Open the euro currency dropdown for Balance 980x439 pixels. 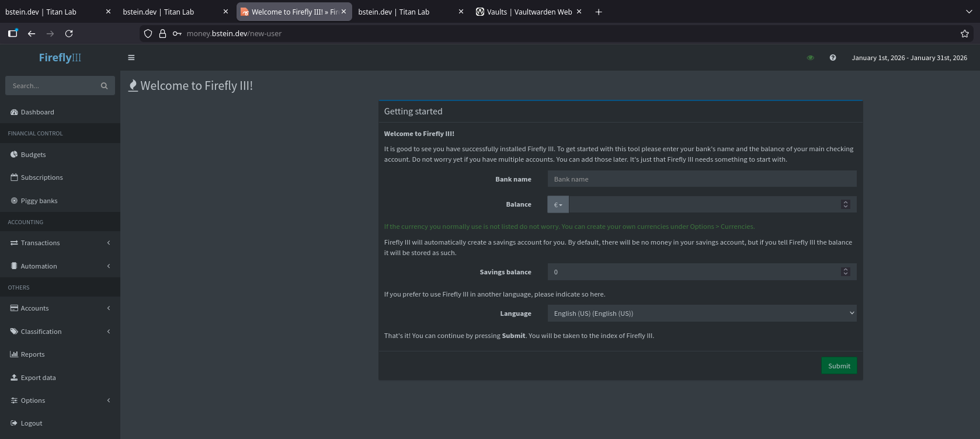(558, 205)
